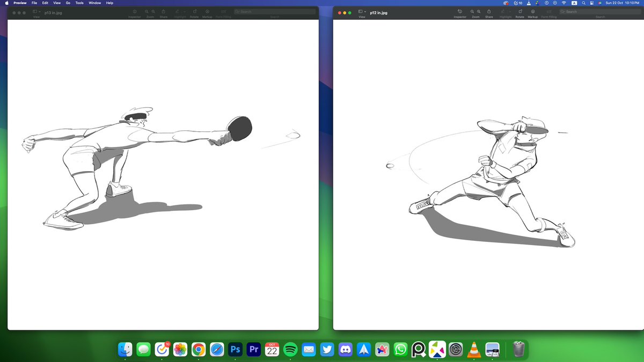644x362 pixels.
Task: Open Spotify from the Dock
Action: point(290,349)
